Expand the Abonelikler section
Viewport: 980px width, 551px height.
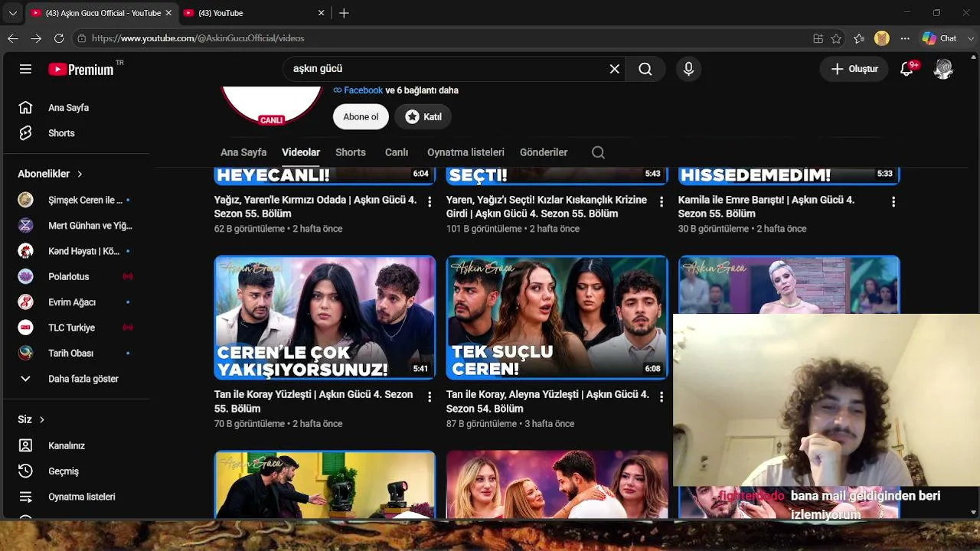click(x=51, y=174)
